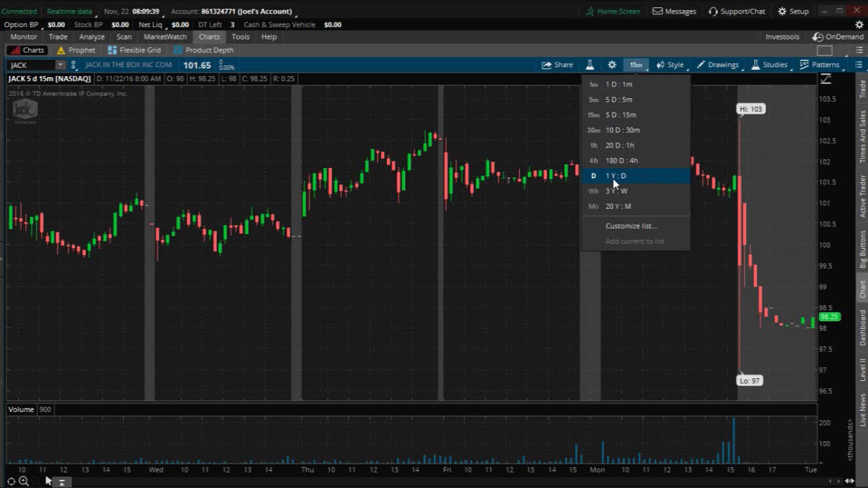Open the Style candlestick menu
The width and height of the screenshot is (868, 488).
pyautogui.click(x=670, y=65)
